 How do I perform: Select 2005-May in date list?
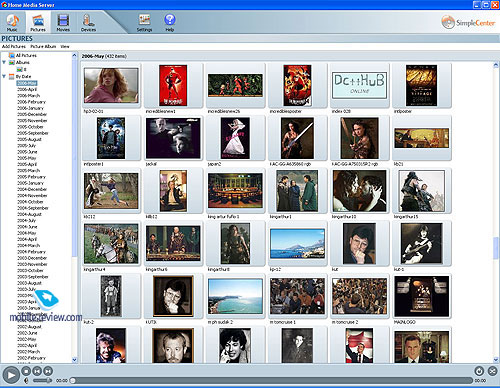(27, 158)
